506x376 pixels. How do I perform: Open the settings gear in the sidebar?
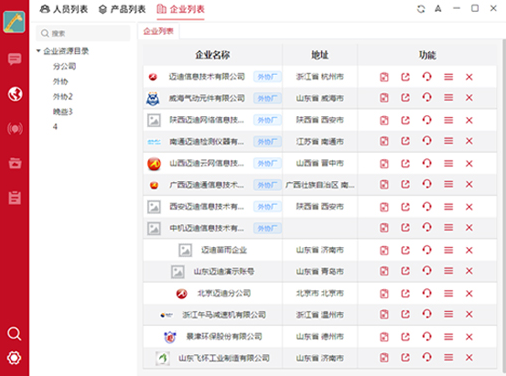pos(14,358)
